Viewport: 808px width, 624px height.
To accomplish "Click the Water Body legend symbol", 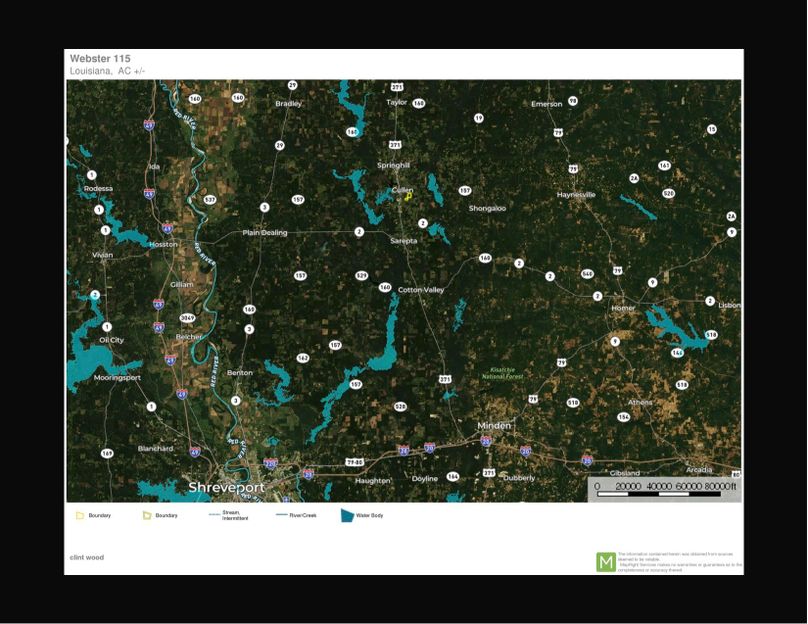I will click(348, 516).
